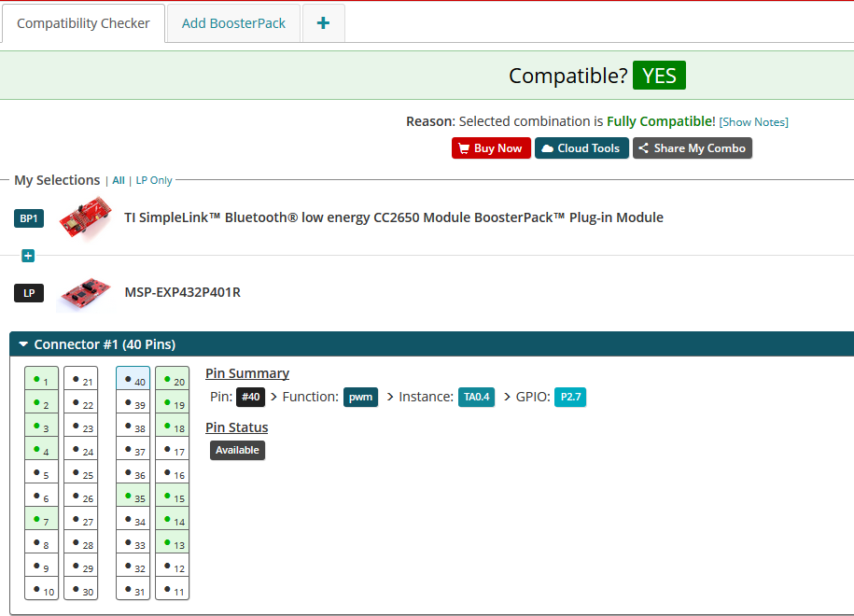854x616 pixels.
Task: Select pin 22 on the connector
Action: [80, 402]
